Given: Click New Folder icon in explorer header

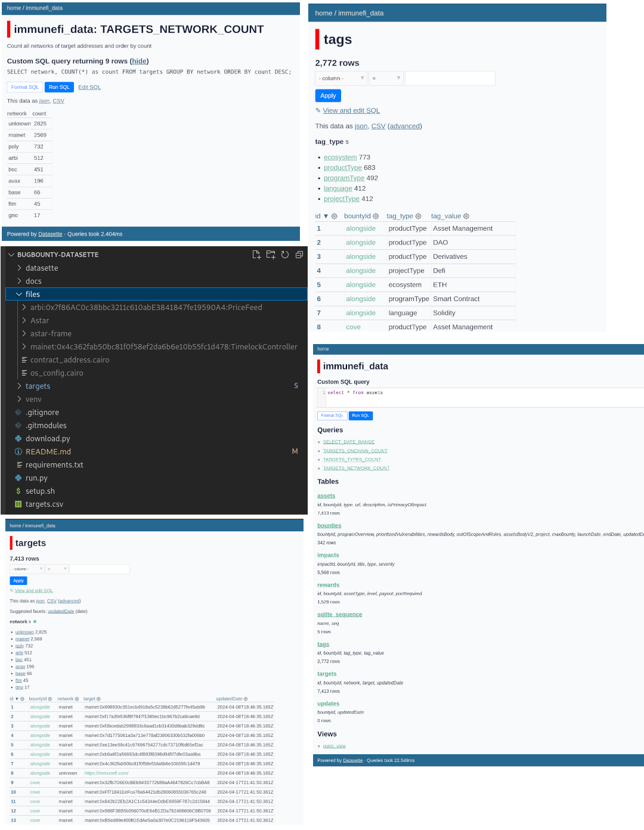Looking at the screenshot, I should pos(271,255).
